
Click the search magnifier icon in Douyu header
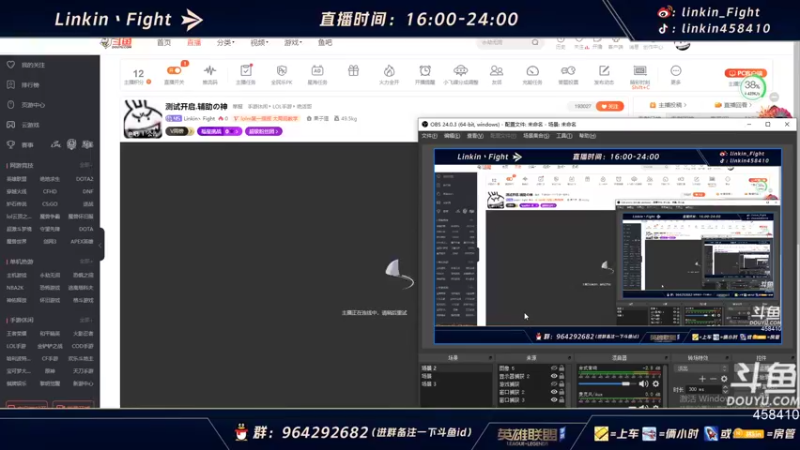coord(535,43)
